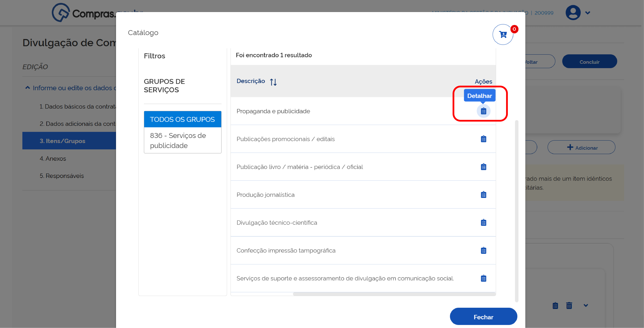Viewport: 644px width, 328px height.
Task: Open step 2. Dados adicionais
Action: [78, 124]
